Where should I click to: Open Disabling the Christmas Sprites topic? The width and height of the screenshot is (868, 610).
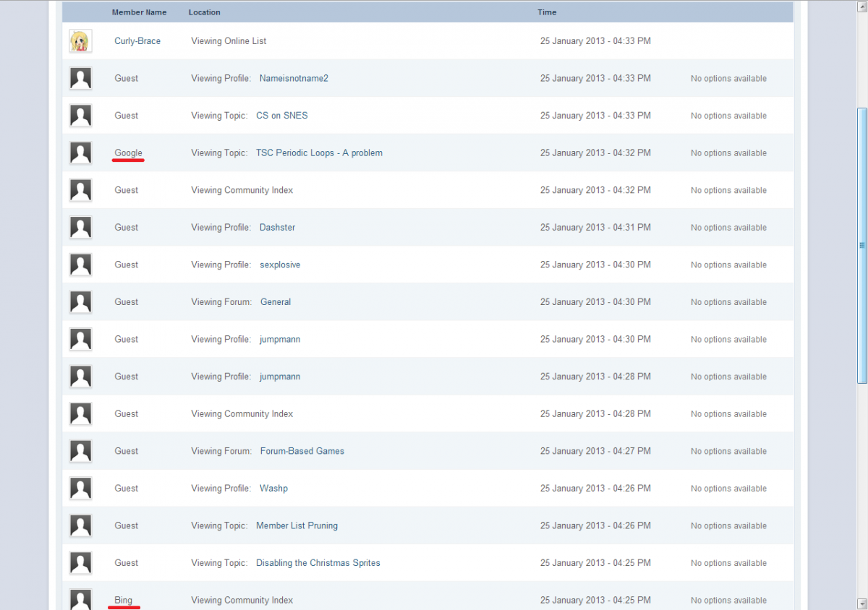tap(318, 563)
